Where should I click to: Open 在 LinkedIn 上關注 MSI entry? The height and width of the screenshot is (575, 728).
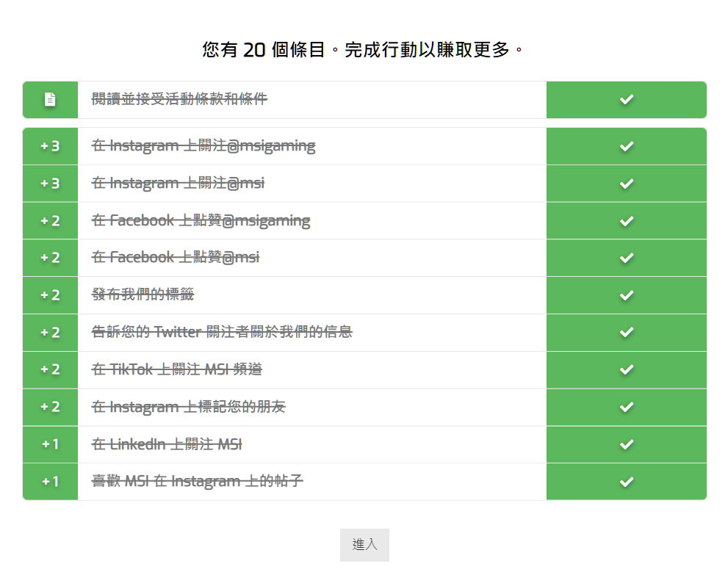click(167, 444)
